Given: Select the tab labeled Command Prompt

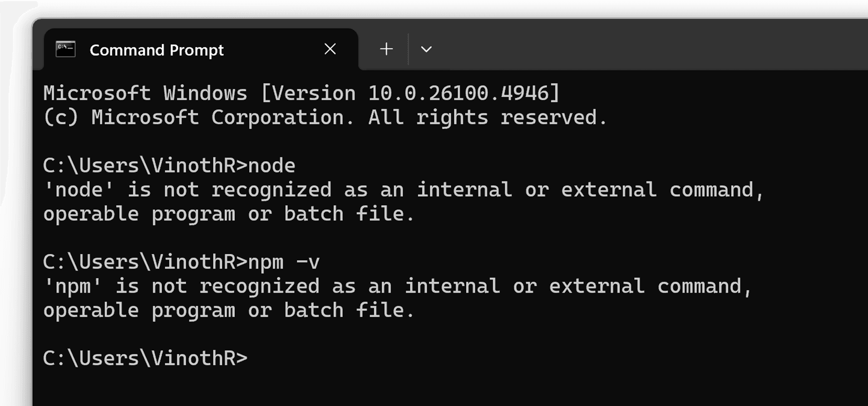Looking at the screenshot, I should point(156,49).
